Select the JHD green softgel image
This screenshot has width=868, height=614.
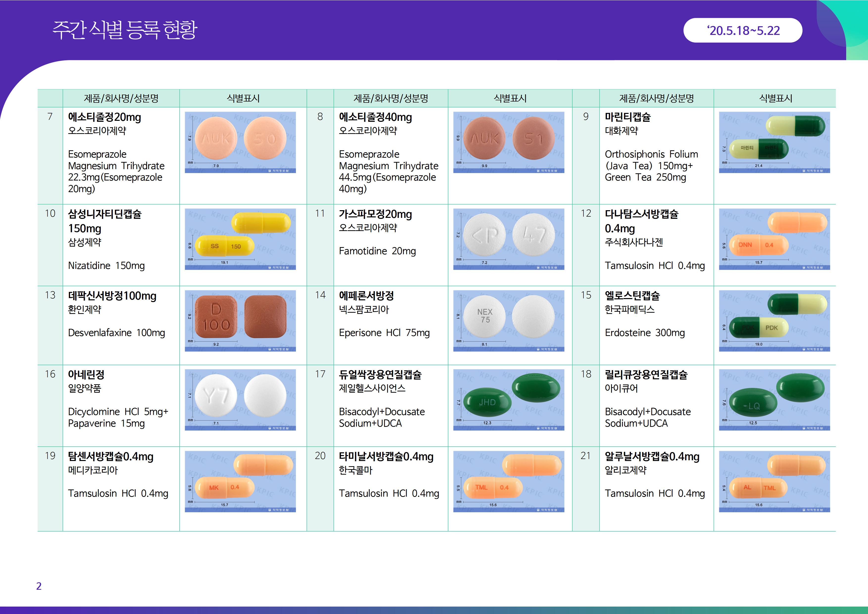(508, 400)
